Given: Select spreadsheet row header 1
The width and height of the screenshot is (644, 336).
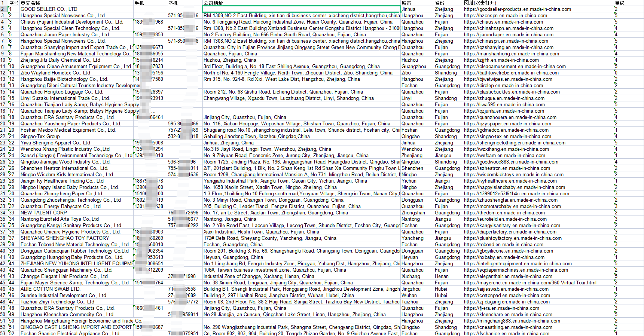Looking at the screenshot, I should 3,3.
